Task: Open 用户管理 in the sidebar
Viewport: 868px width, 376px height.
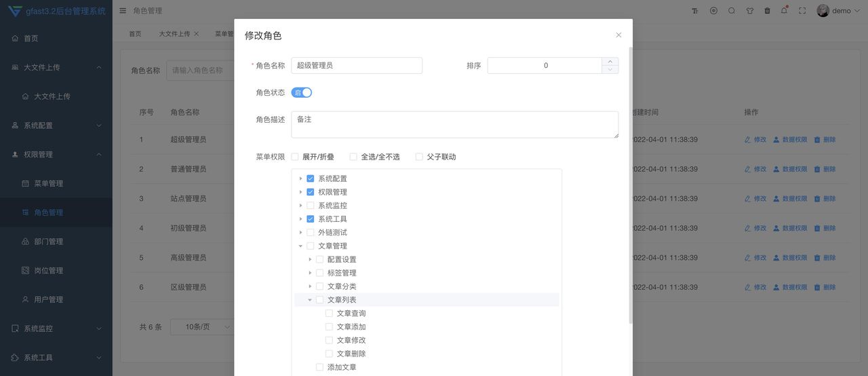Action: [x=56, y=299]
